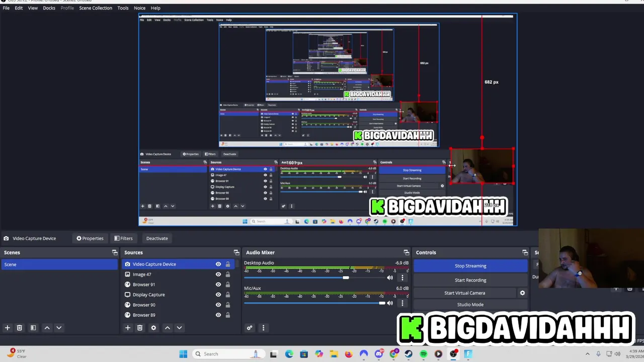Click the Deactivate button
The width and height of the screenshot is (644, 362).
[157, 238]
